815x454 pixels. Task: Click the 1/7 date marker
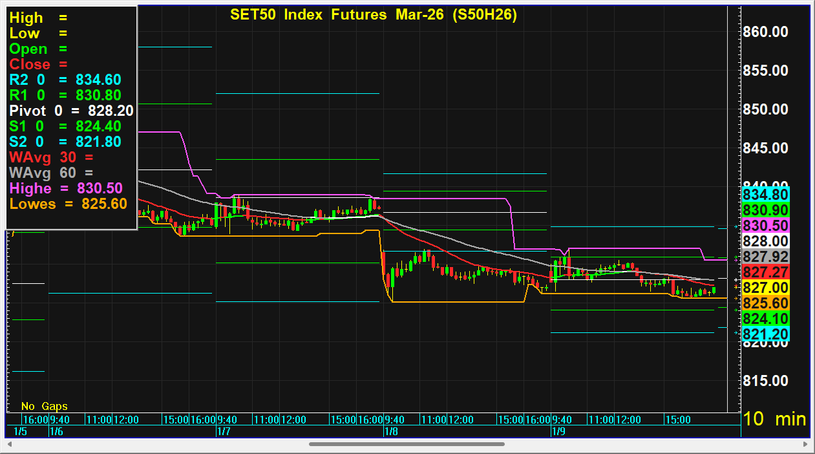[222, 431]
